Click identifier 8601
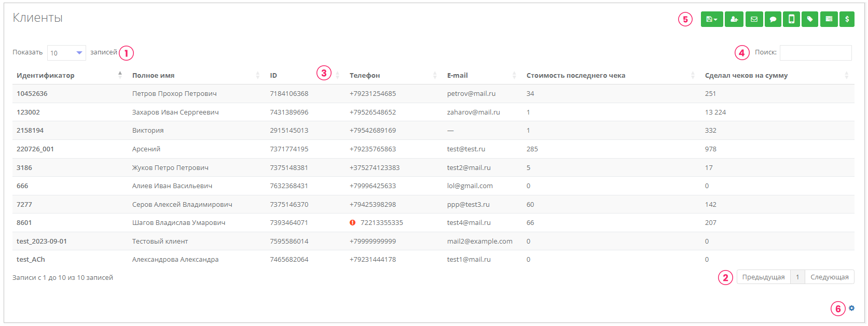The image size is (868, 326). coord(24,223)
